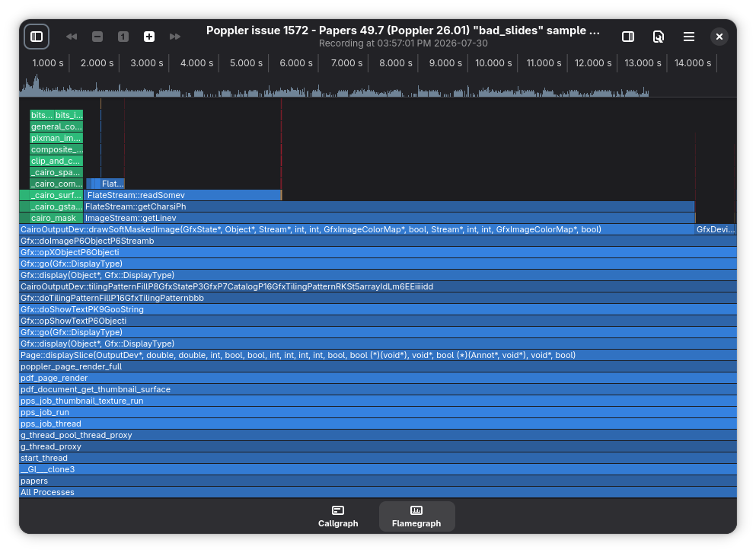Open the document search icon

[x=658, y=37]
